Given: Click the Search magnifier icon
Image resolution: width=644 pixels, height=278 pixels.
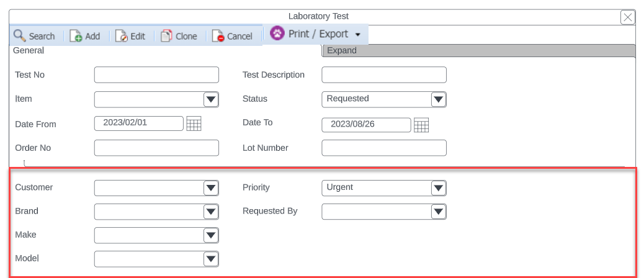Looking at the screenshot, I should pyautogui.click(x=19, y=36).
